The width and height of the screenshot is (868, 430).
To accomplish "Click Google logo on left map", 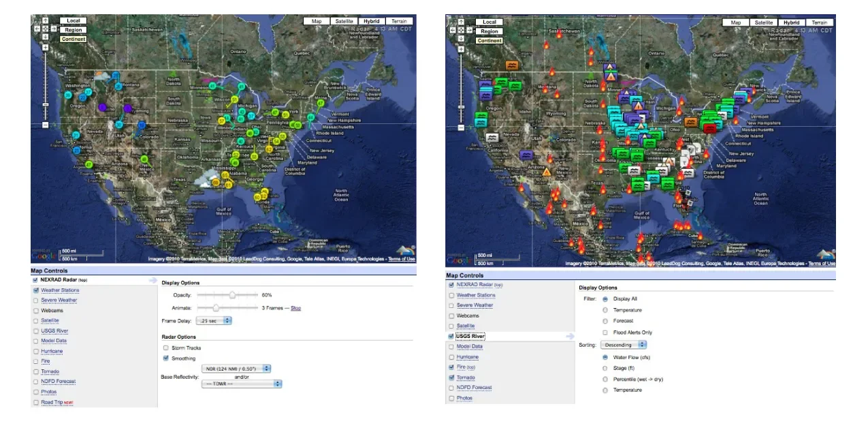I will pyautogui.click(x=44, y=256).
